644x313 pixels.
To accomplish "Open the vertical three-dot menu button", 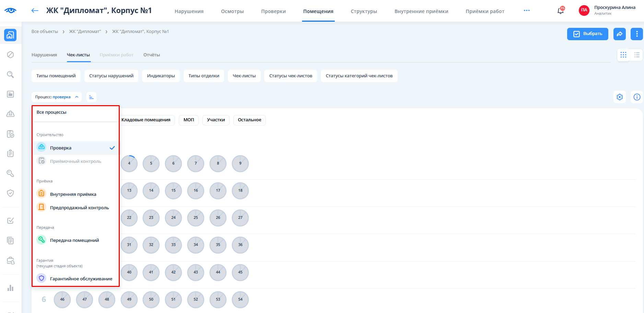I will click(636, 34).
